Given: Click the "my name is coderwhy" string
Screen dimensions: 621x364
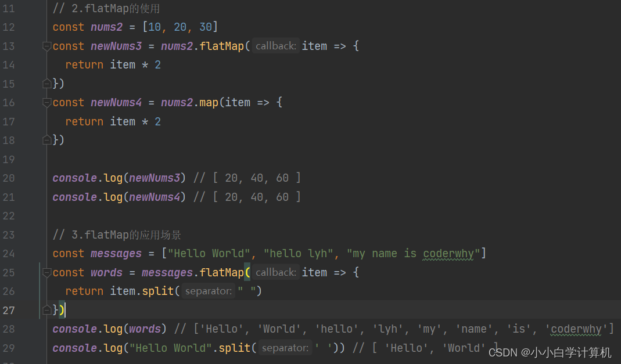Looking at the screenshot, I should 414,253.
